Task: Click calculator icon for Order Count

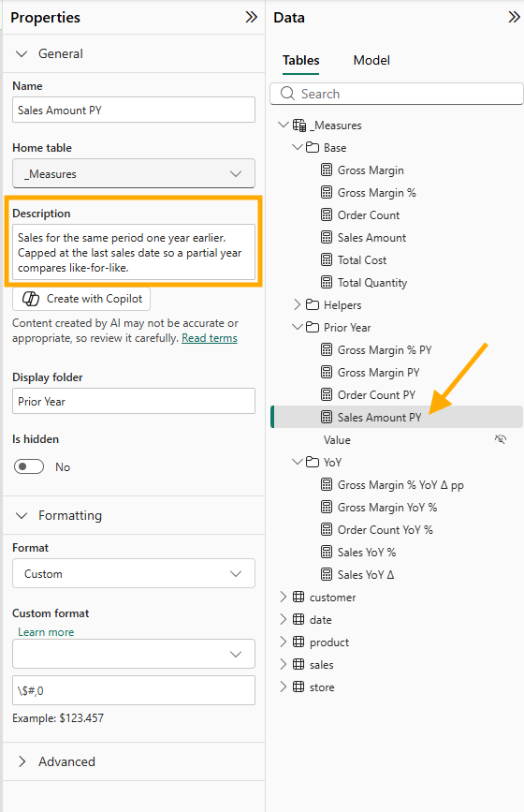Action: click(327, 214)
